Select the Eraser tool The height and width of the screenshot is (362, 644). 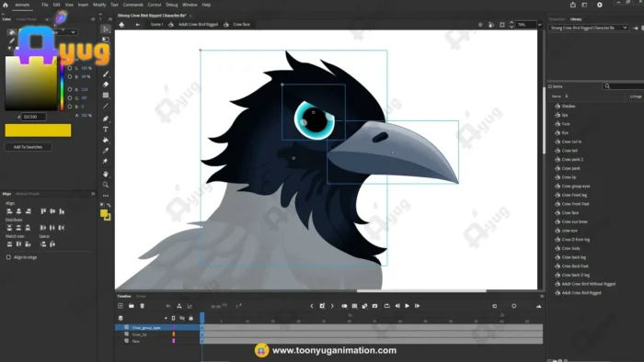click(106, 85)
